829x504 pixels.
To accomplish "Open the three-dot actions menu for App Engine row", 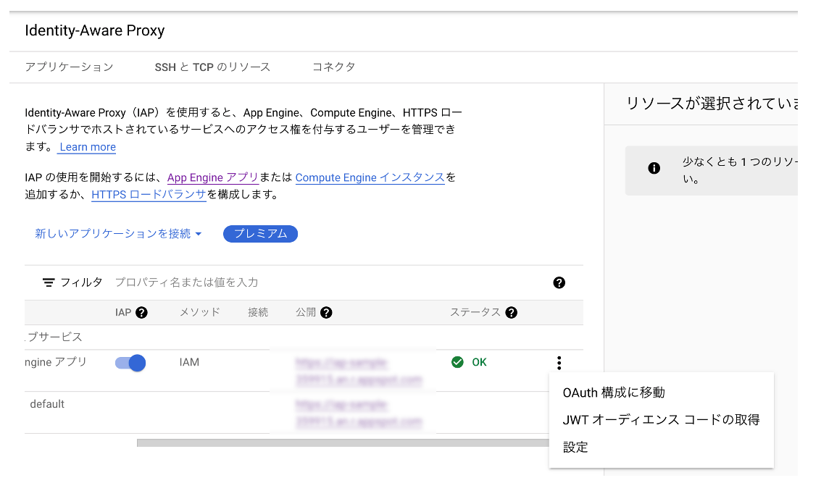I will [x=559, y=362].
